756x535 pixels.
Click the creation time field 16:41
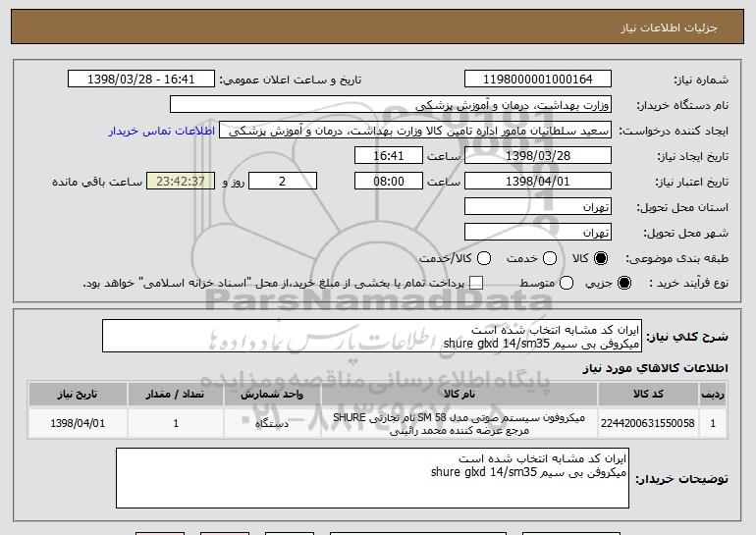389,156
